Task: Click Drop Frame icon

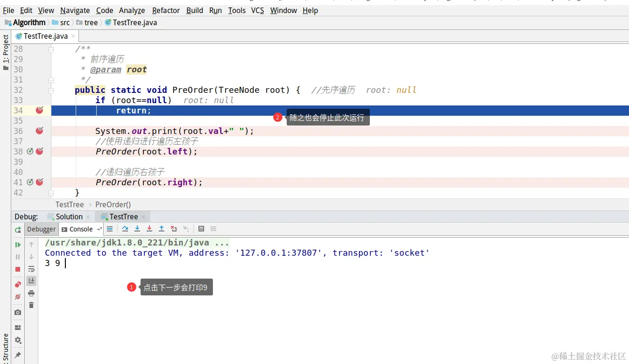Action: coord(174,229)
